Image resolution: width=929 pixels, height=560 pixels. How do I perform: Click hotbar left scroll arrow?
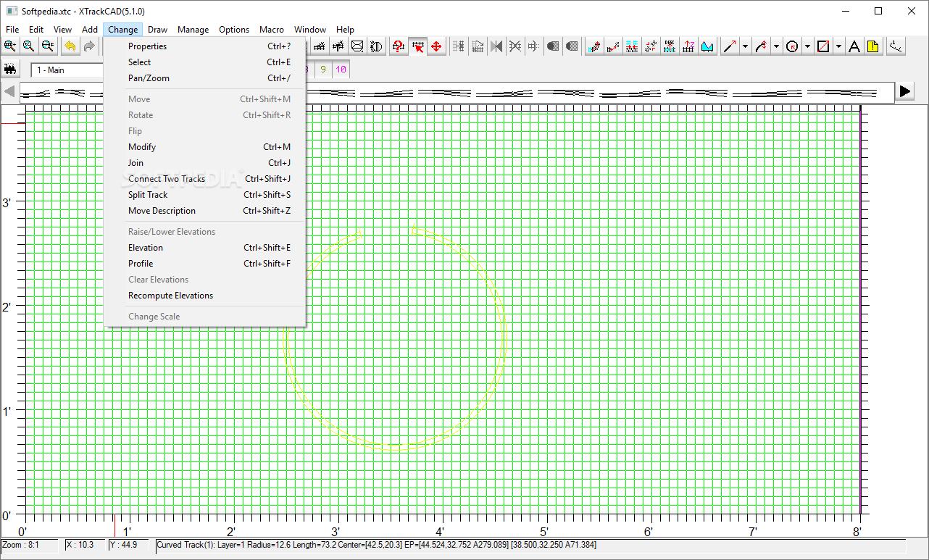pos(10,92)
